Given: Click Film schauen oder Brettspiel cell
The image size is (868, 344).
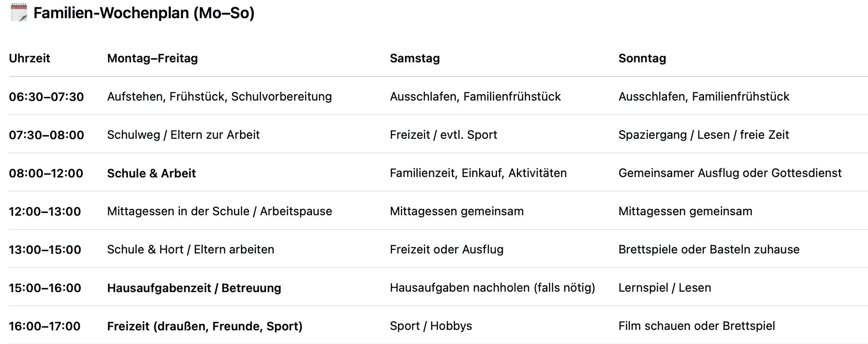Looking at the screenshot, I should coord(696,326).
